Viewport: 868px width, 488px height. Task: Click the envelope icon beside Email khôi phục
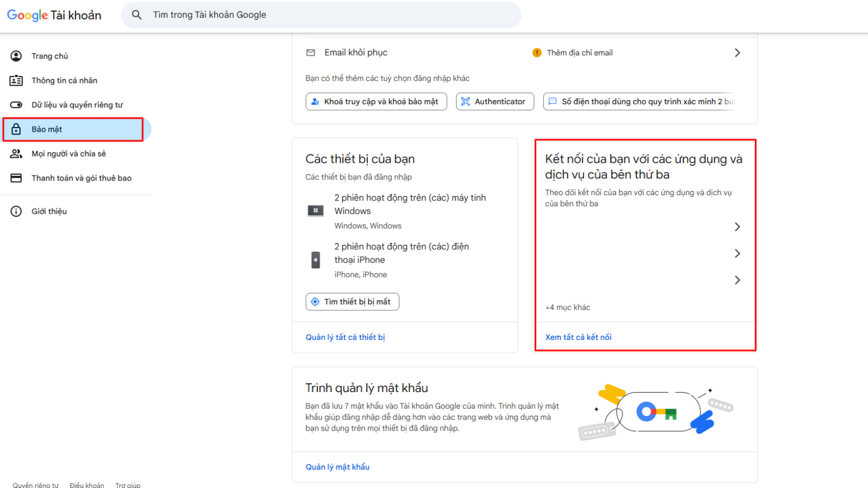(310, 53)
